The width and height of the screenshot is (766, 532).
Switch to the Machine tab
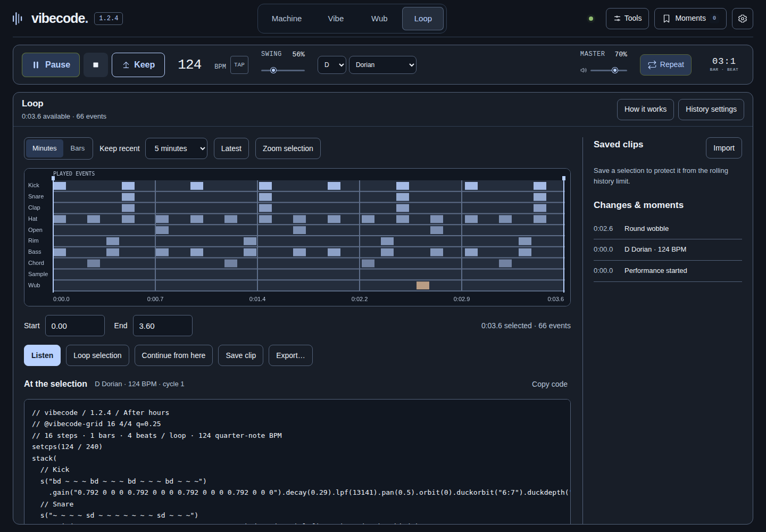[287, 19]
